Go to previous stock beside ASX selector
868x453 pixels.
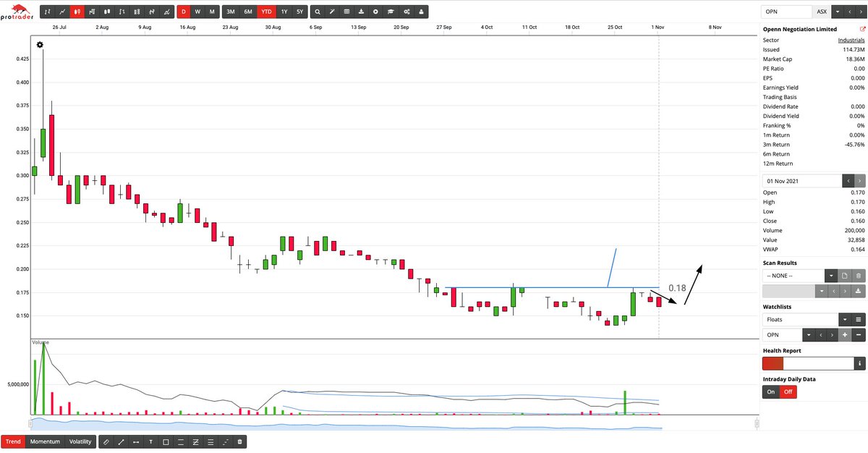click(x=848, y=12)
